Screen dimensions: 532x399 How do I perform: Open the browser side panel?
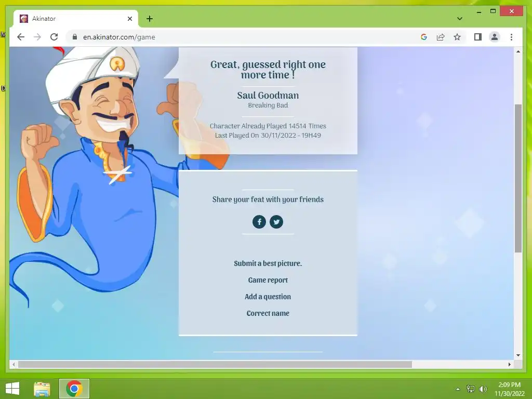478,37
